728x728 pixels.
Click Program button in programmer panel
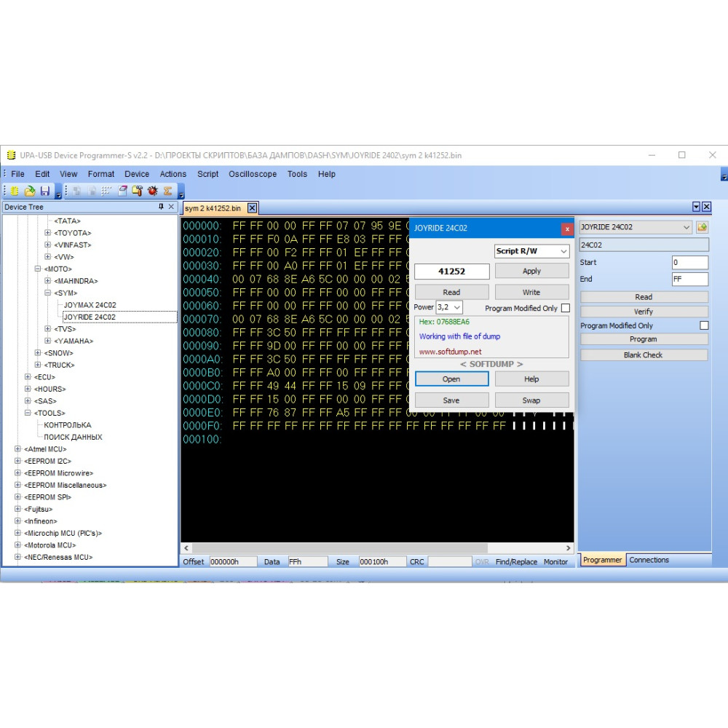(x=644, y=339)
